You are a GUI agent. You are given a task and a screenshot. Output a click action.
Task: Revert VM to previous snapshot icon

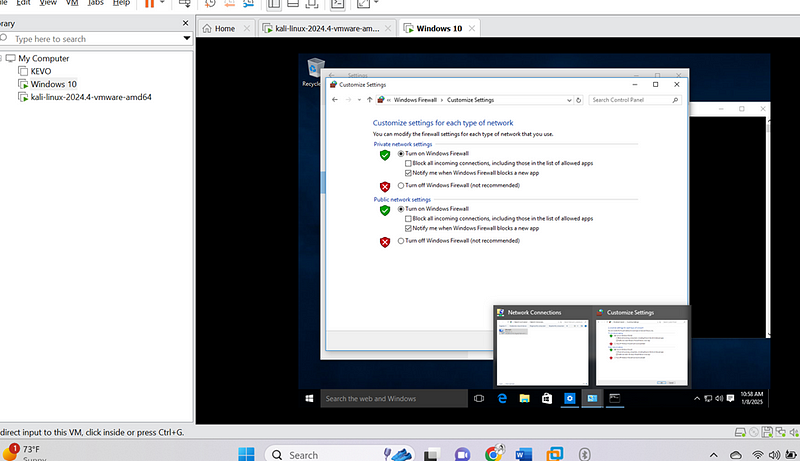pyautogui.click(x=229, y=4)
